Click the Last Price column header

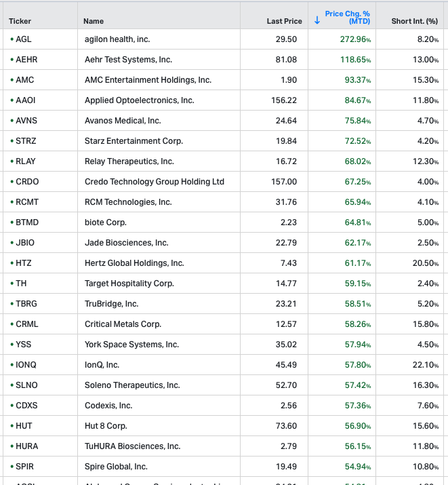coord(284,21)
